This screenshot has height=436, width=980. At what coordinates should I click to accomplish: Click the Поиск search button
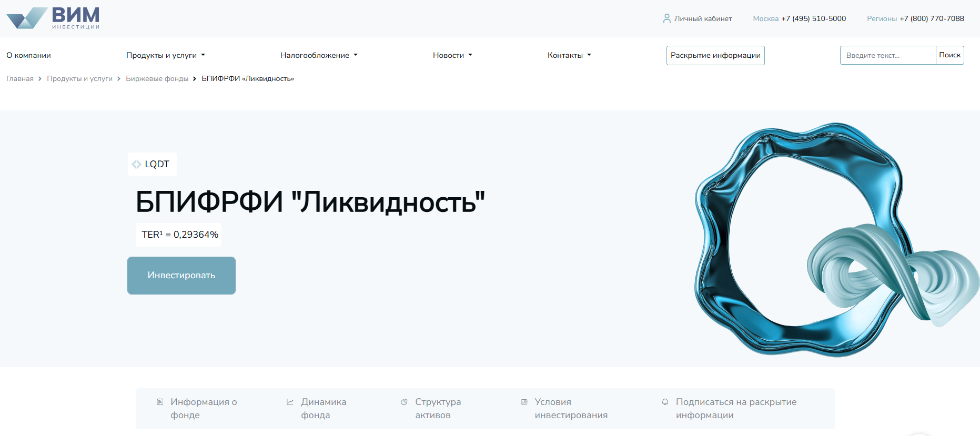pos(949,55)
